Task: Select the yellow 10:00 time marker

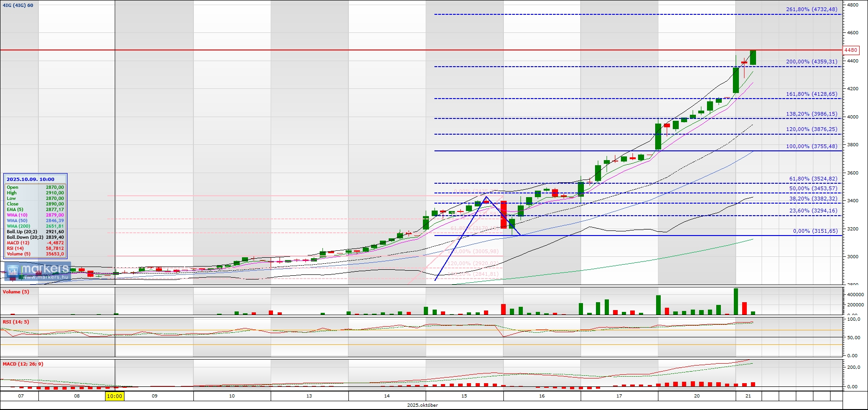Action: 114,396
